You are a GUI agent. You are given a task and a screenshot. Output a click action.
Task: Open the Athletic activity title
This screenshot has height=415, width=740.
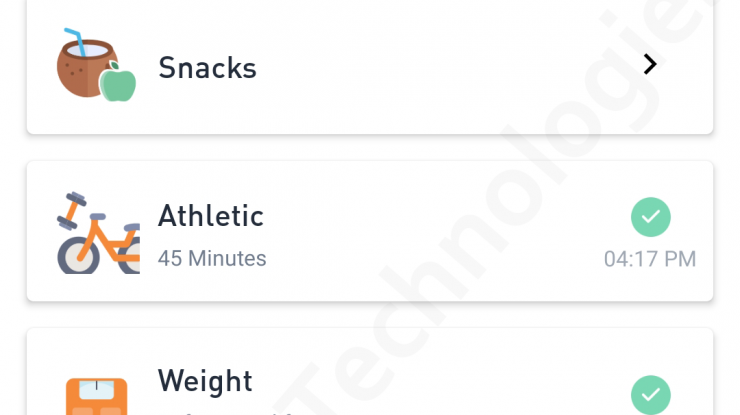coord(210,216)
